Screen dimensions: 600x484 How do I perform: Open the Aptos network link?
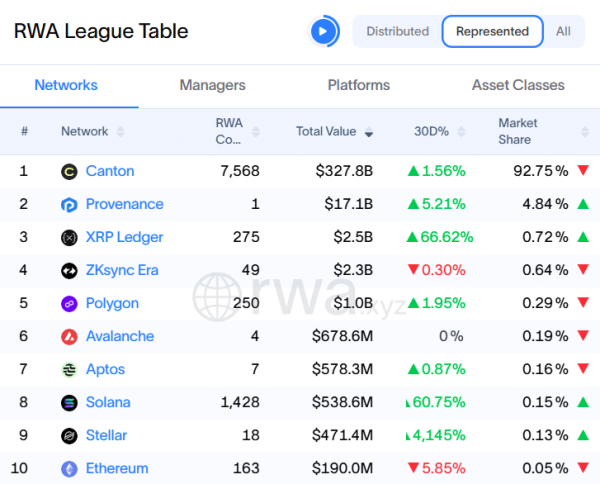click(x=105, y=369)
